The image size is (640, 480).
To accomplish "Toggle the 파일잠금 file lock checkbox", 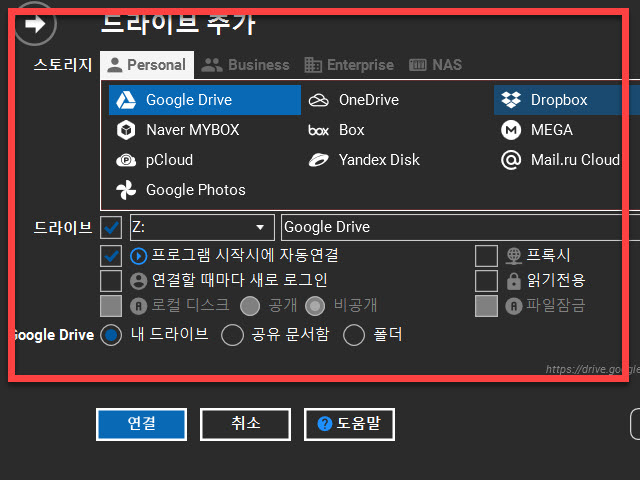I will point(486,306).
